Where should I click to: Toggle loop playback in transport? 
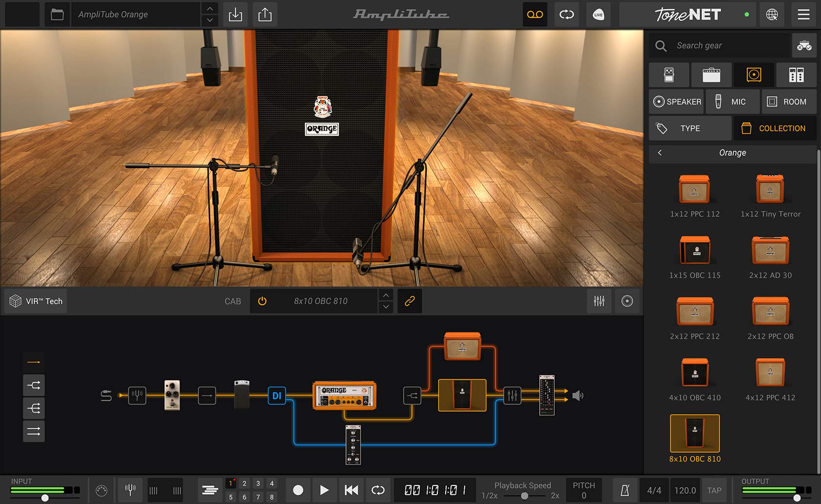tap(378, 490)
